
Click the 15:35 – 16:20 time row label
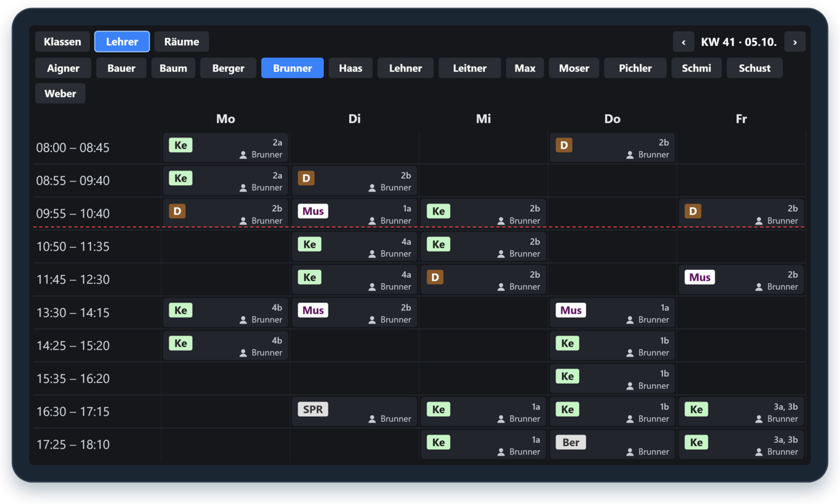pyautogui.click(x=73, y=379)
